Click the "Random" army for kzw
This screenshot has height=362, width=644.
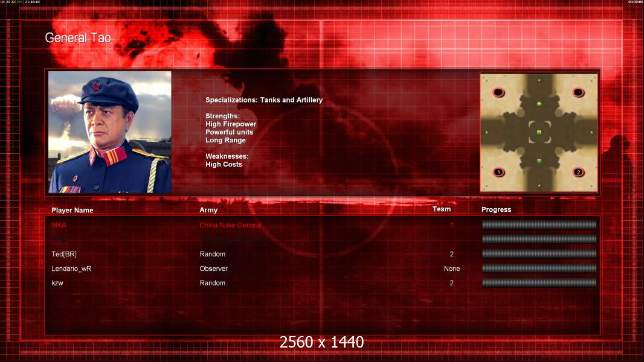pos(212,283)
